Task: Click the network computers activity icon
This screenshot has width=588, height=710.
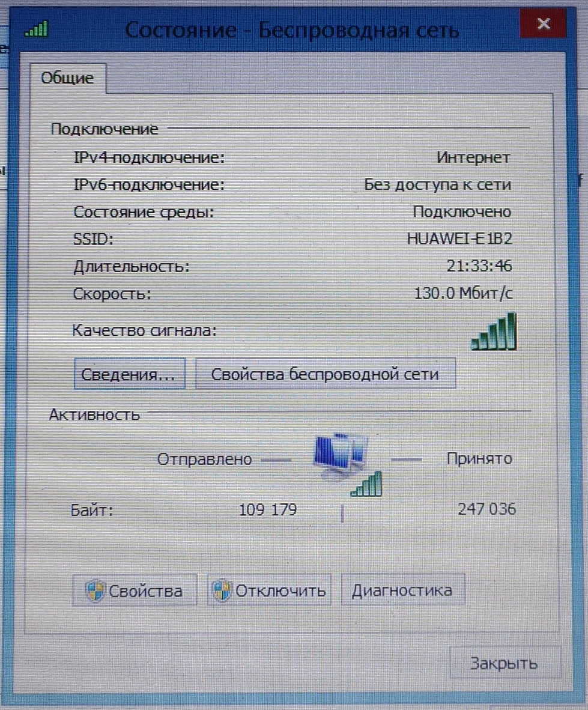Action: [348, 464]
